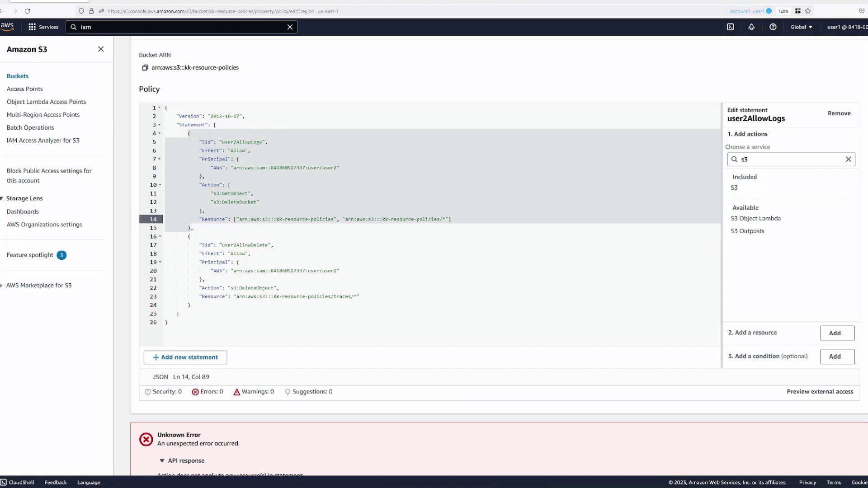This screenshot has height=488, width=868.
Task: Open the notifications bell
Action: [751, 27]
